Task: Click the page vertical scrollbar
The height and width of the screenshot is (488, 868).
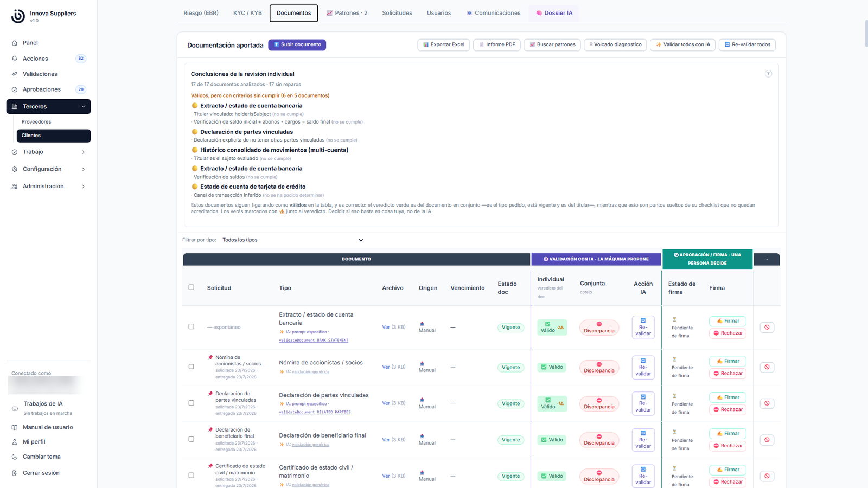Action: 866,33
